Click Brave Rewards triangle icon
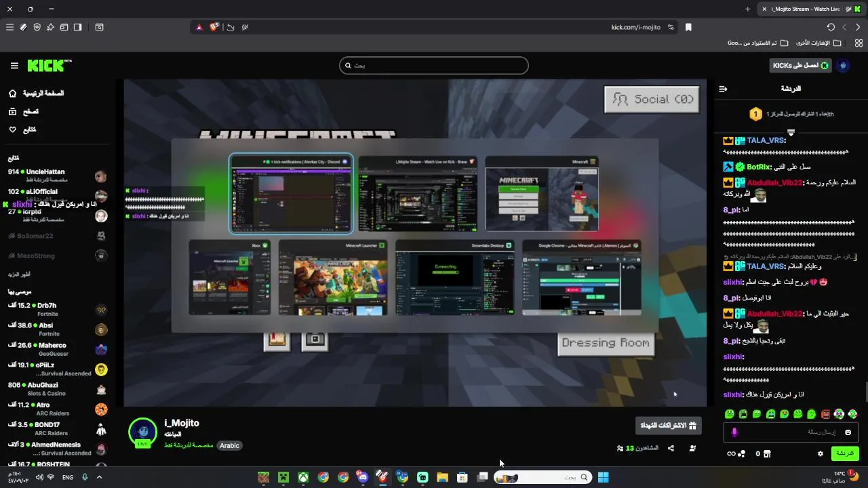 tap(199, 27)
